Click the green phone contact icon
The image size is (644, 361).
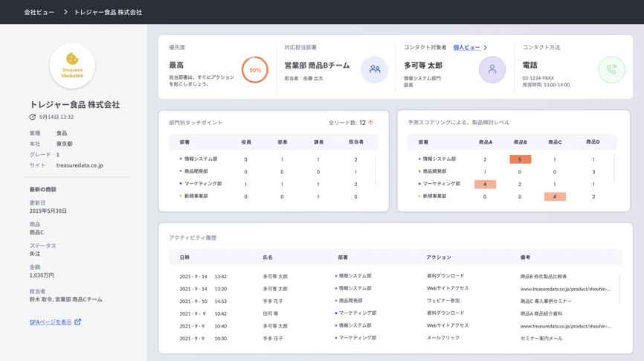pos(611,69)
